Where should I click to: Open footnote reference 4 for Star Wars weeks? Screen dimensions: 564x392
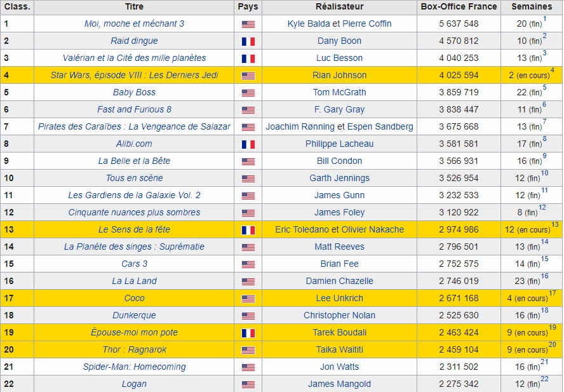pyautogui.click(x=552, y=70)
